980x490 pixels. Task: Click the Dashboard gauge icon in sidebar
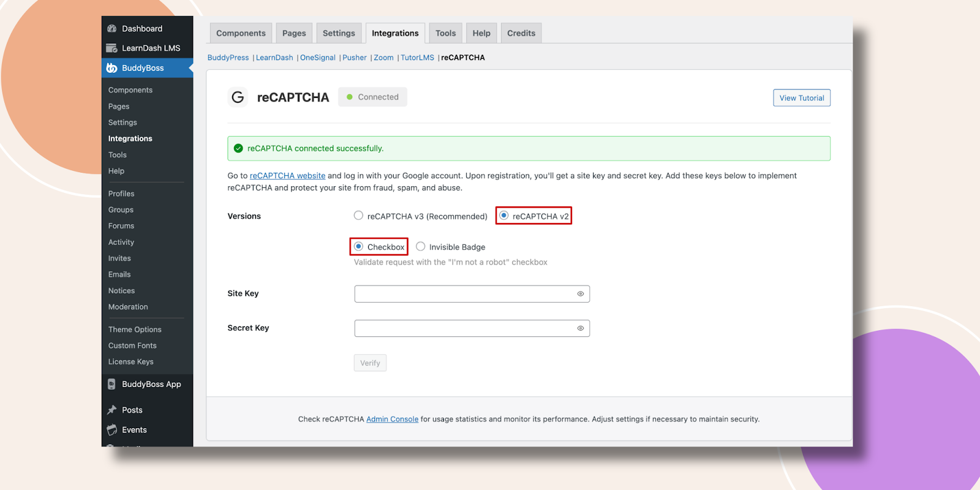tap(111, 29)
